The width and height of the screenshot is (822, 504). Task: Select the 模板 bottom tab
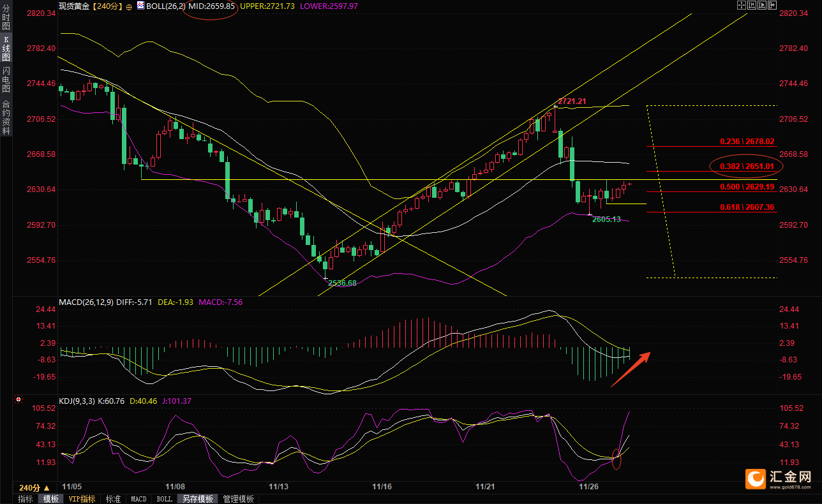[50, 499]
